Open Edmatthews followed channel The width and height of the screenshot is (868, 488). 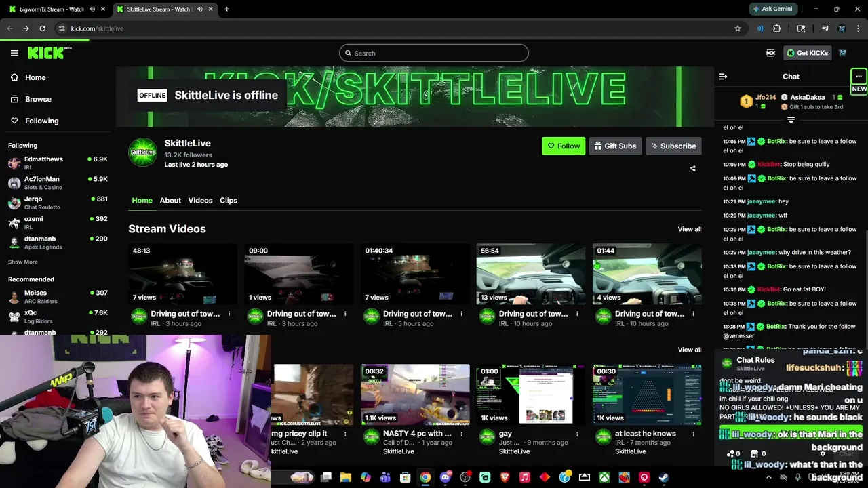tap(58, 163)
